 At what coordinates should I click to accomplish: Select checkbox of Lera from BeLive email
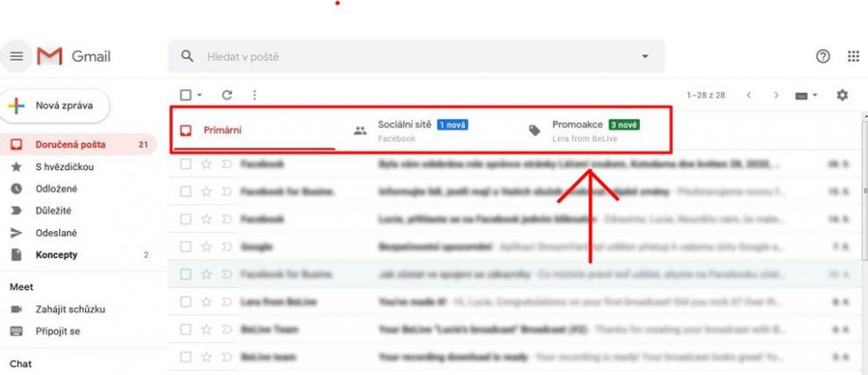(x=185, y=302)
